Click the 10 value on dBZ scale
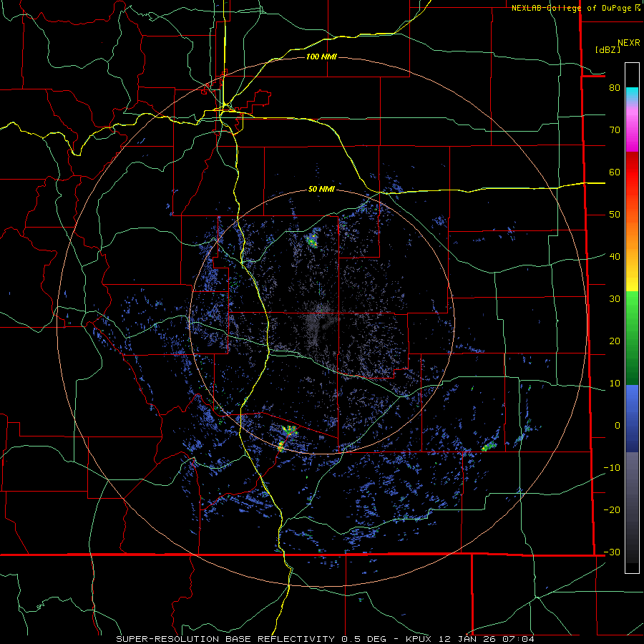This screenshot has width=644, height=644. pyautogui.click(x=615, y=384)
